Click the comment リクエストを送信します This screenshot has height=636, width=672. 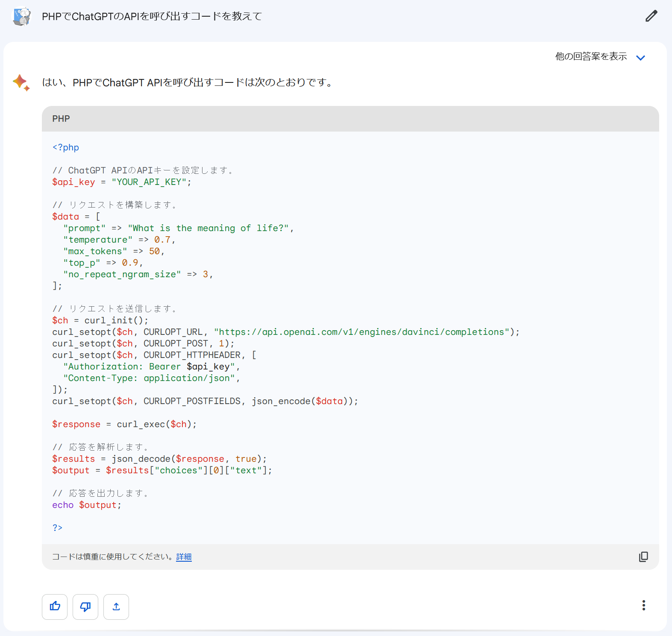click(114, 309)
